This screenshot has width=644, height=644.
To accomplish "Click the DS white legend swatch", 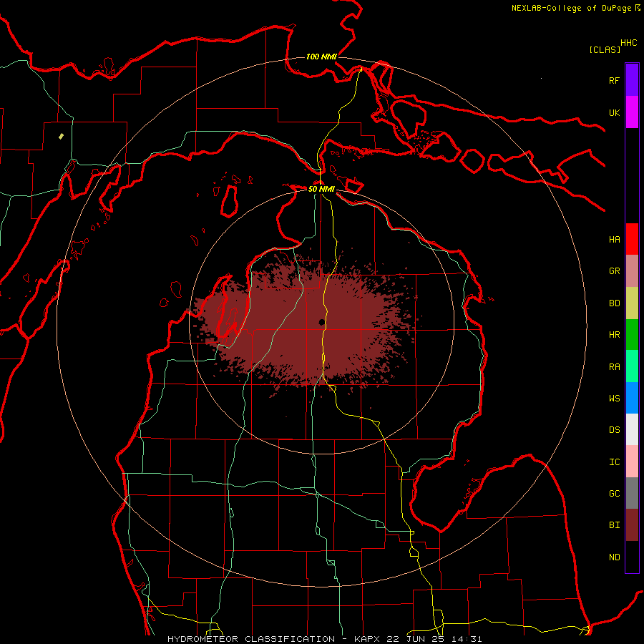I will 632,429.
